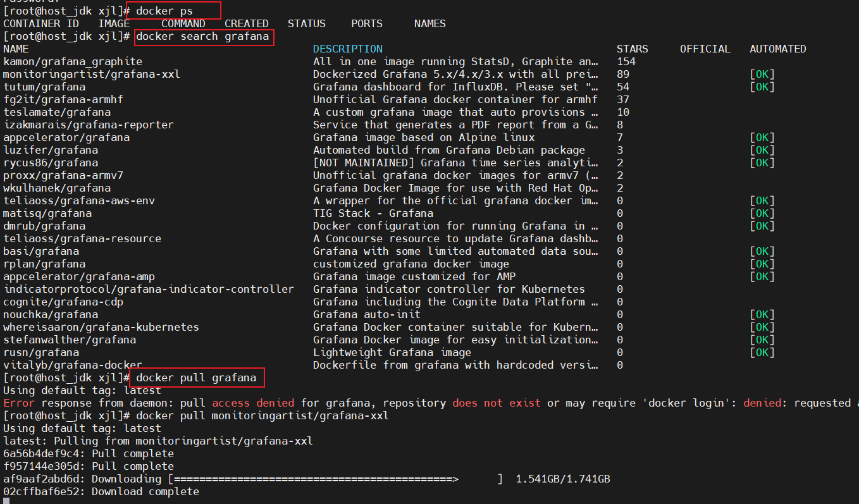Click [OK] in the rusn/grafana row
Screen dimensions: 859x504
(762, 352)
